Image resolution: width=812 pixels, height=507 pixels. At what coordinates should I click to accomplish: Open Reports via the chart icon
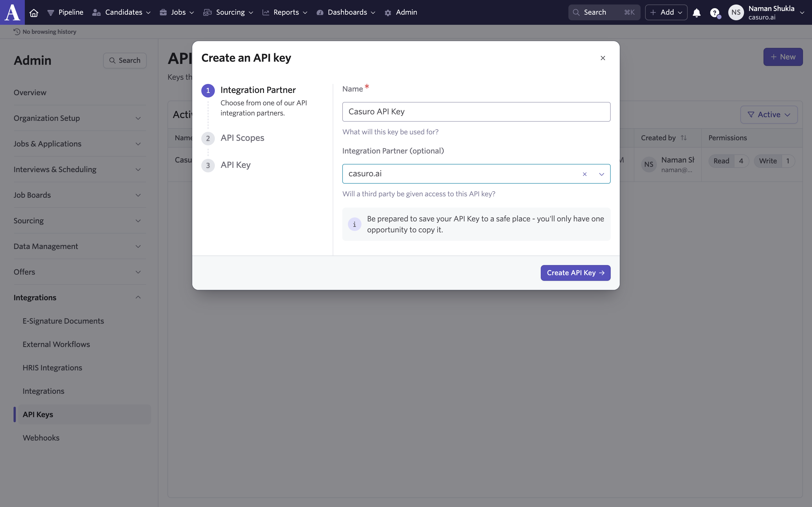(266, 12)
